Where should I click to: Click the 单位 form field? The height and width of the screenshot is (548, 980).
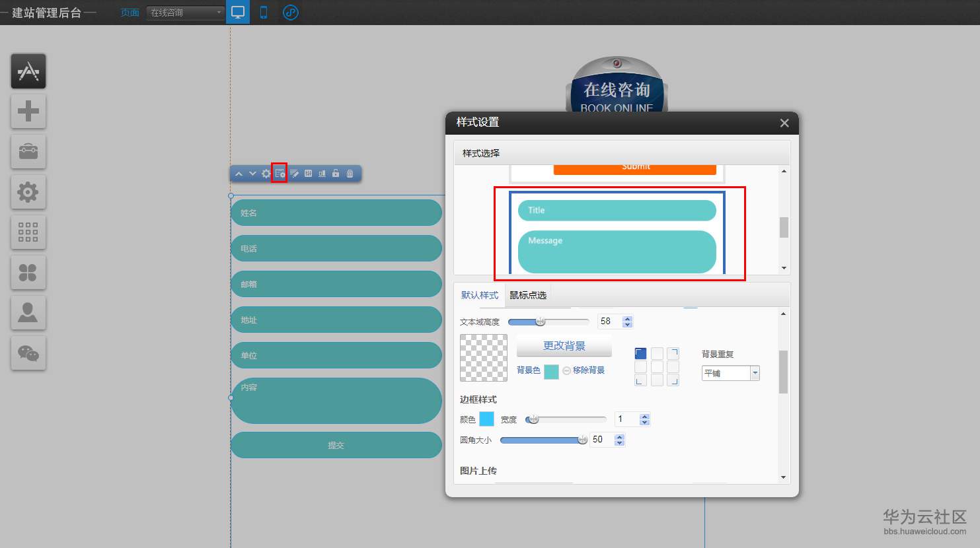(336, 355)
